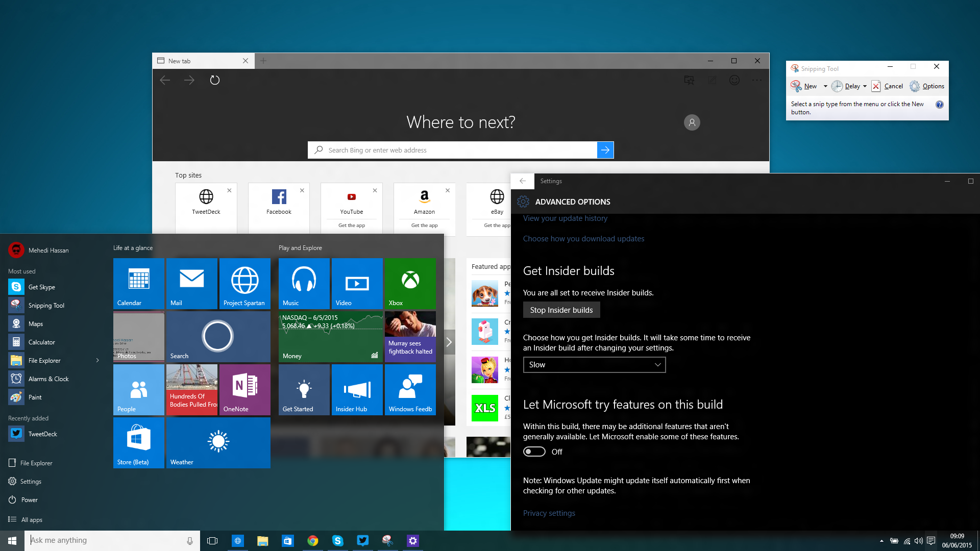The width and height of the screenshot is (980, 551).
Task: Open the Slow Insider builds dropdown
Action: click(x=594, y=365)
